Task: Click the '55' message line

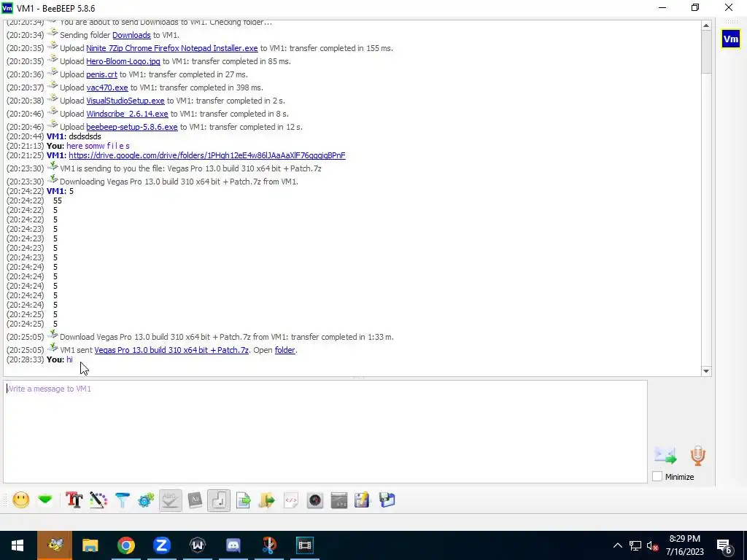Action: pos(58,201)
